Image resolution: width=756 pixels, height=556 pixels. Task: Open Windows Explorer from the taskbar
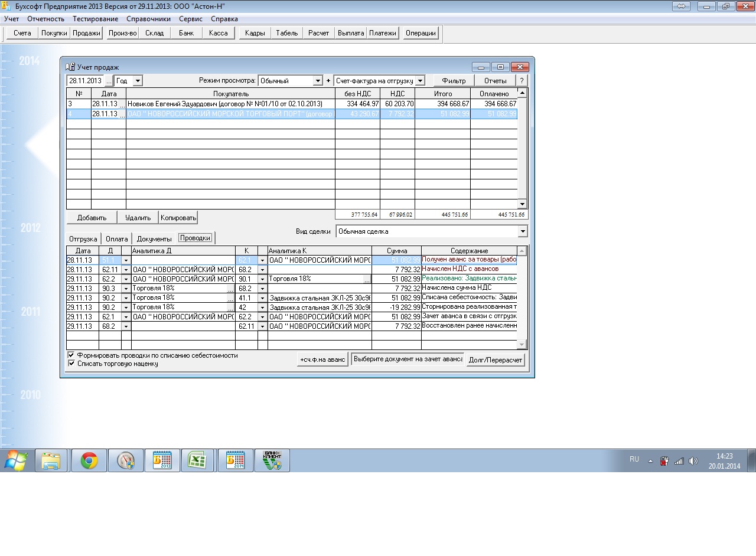(51, 460)
